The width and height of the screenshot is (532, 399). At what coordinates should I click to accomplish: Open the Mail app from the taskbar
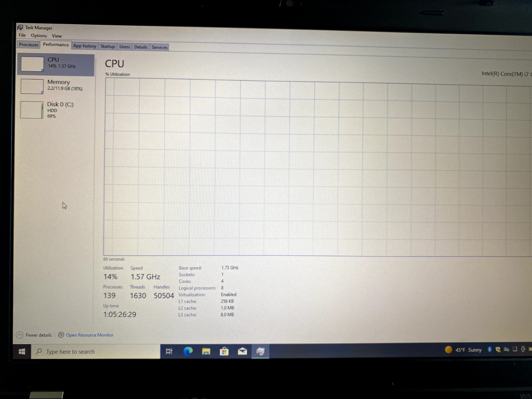(x=242, y=351)
